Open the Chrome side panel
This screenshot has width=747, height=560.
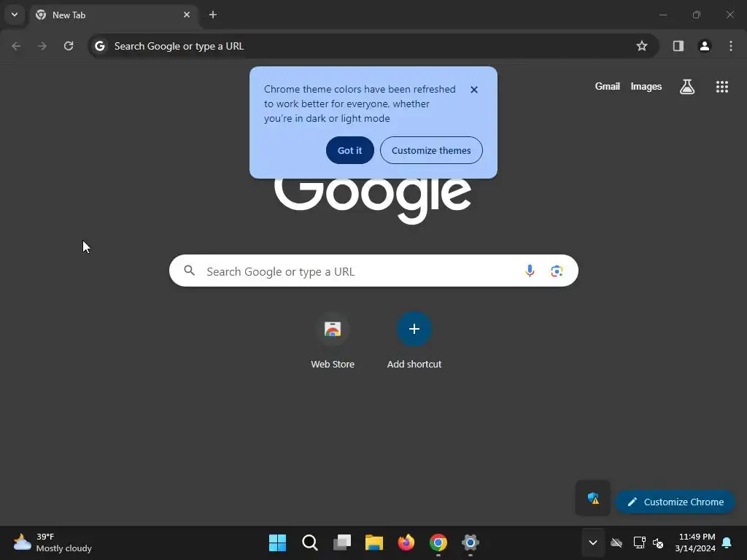click(x=678, y=46)
